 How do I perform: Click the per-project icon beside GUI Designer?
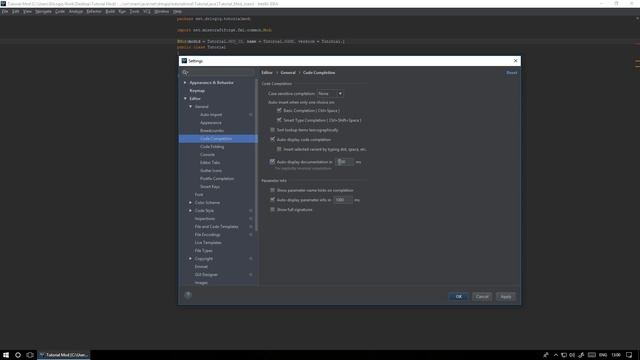[251, 275]
